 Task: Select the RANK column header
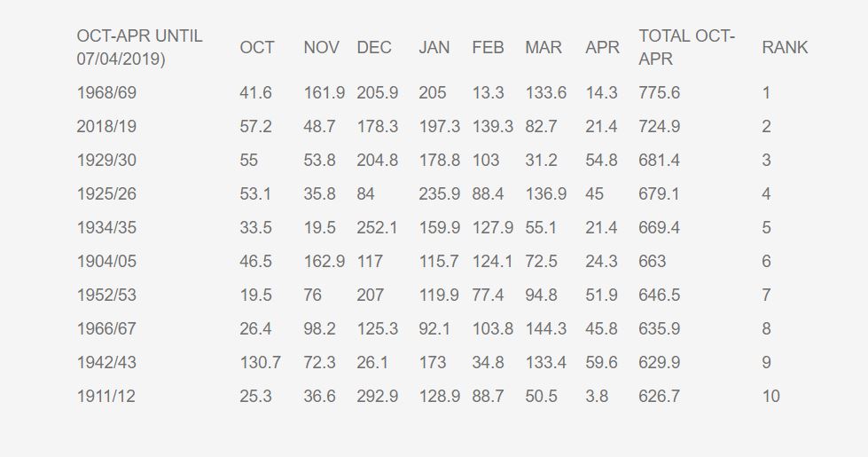click(x=785, y=48)
